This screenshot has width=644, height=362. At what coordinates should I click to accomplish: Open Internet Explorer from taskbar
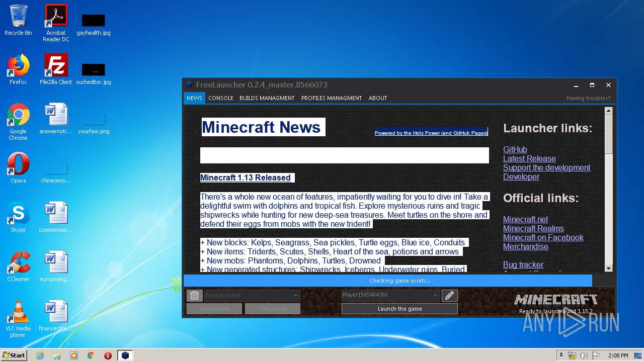[x=40, y=355]
